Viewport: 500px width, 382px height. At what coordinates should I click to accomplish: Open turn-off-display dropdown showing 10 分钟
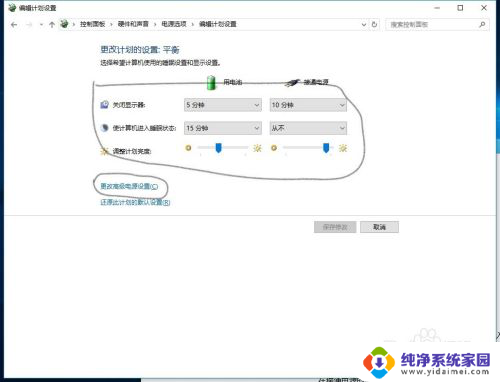pos(308,105)
